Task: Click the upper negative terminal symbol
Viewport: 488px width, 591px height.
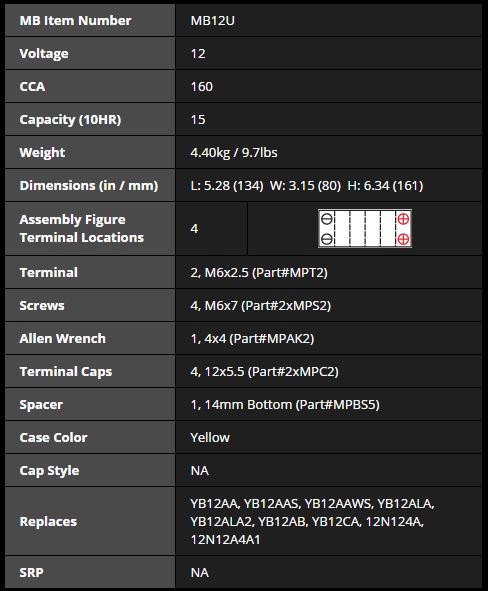Action: [327, 219]
